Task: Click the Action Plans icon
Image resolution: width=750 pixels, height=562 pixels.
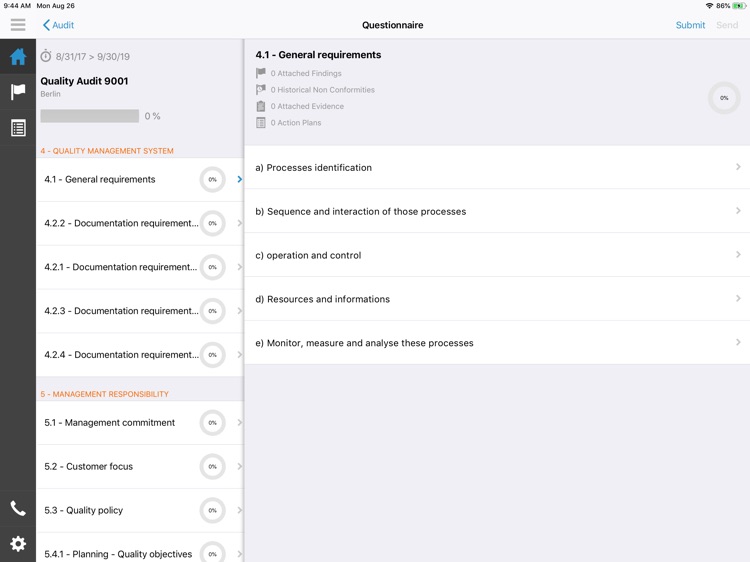Action: 261,123
